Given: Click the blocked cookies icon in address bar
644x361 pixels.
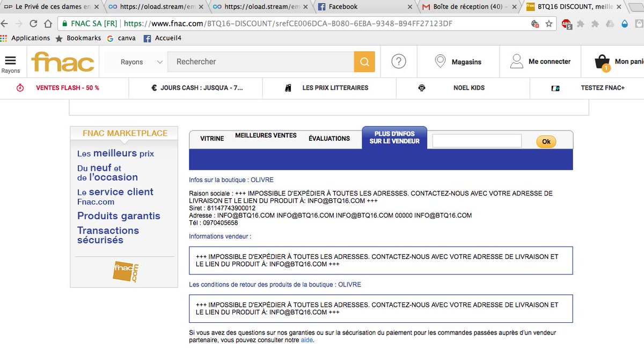Looking at the screenshot, I should [x=535, y=24].
